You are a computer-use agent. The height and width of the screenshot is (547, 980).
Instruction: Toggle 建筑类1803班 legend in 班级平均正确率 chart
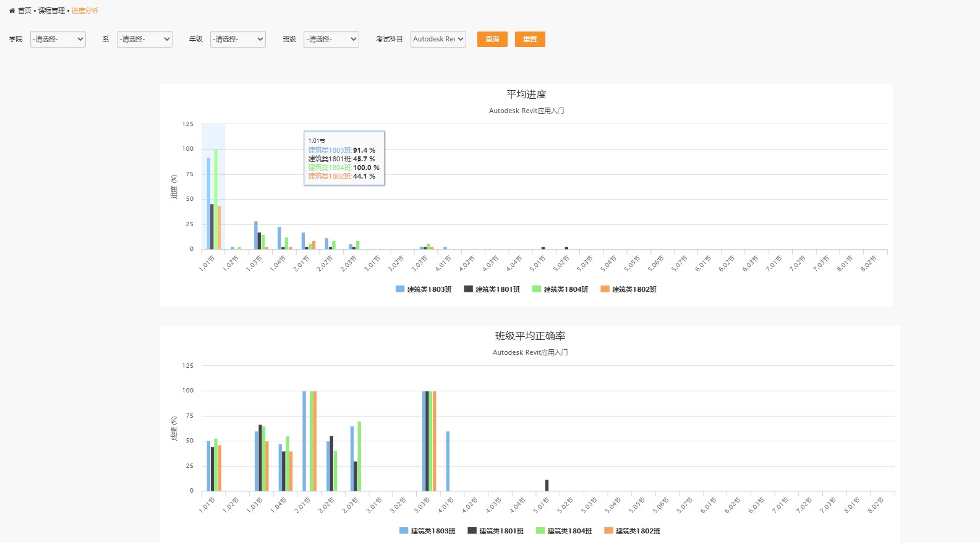pyautogui.click(x=427, y=531)
